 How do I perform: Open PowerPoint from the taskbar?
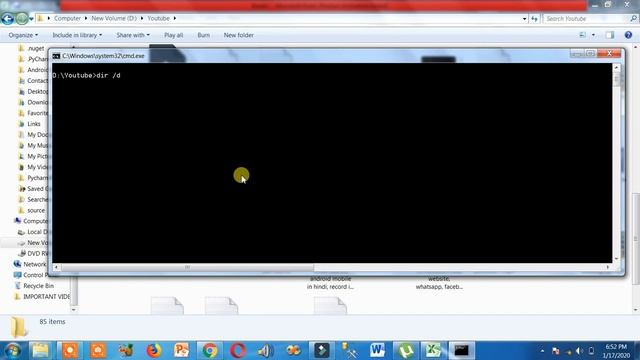coord(181,351)
